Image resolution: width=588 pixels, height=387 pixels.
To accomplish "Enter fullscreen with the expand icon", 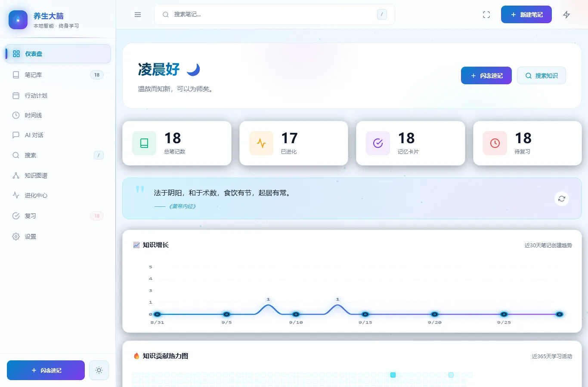I will (x=486, y=15).
